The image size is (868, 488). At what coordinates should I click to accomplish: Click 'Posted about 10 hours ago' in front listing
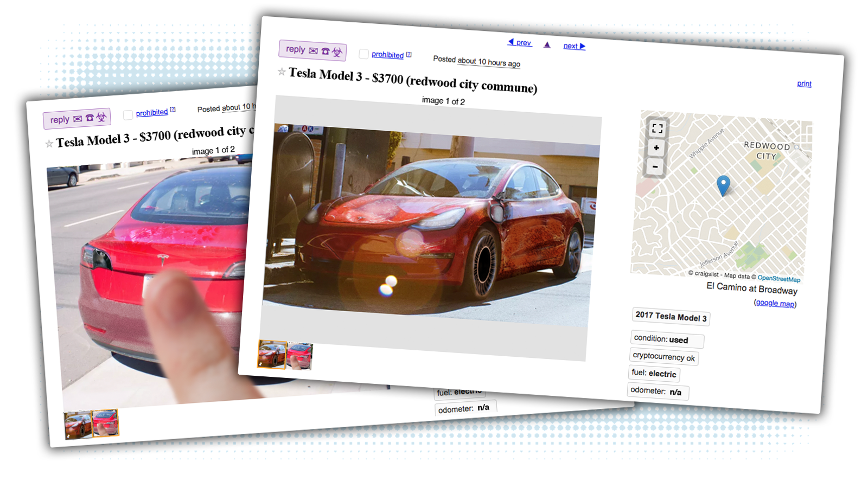point(477,61)
